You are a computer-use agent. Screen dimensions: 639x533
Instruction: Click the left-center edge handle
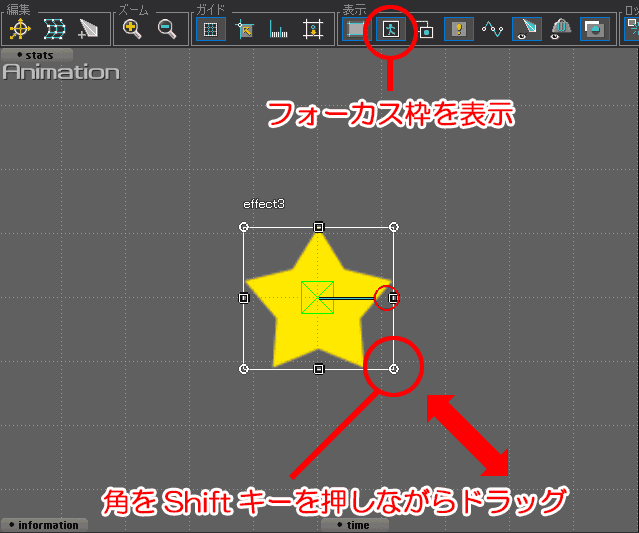pyautogui.click(x=244, y=298)
